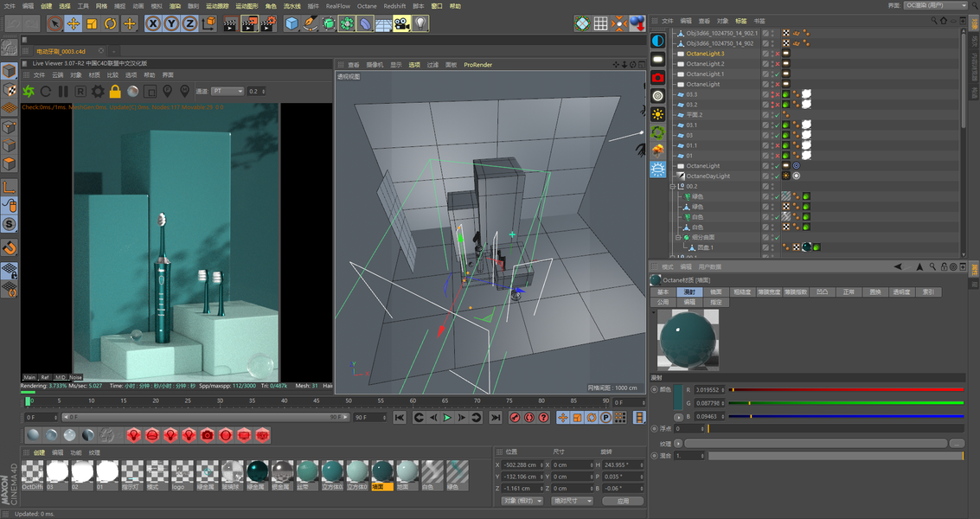Viewport: 980px width, 519px height.
Task: Open the 摄像机 viewport menu
Action: [375, 65]
